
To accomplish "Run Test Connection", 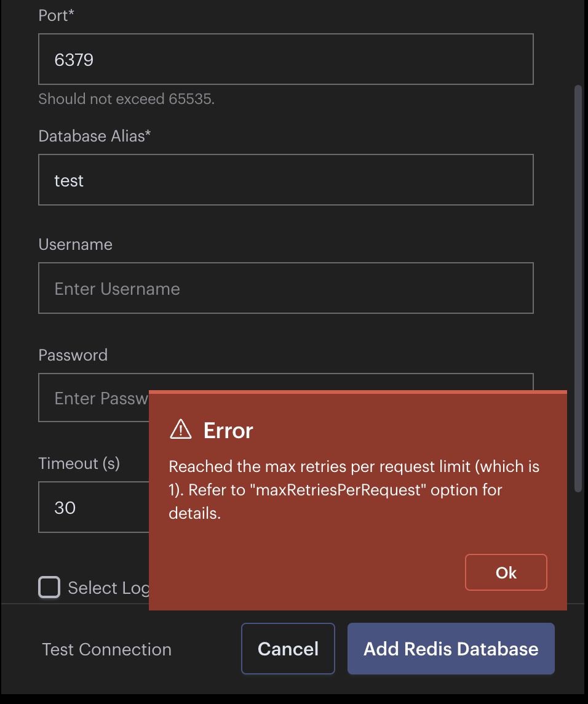I will [x=106, y=649].
